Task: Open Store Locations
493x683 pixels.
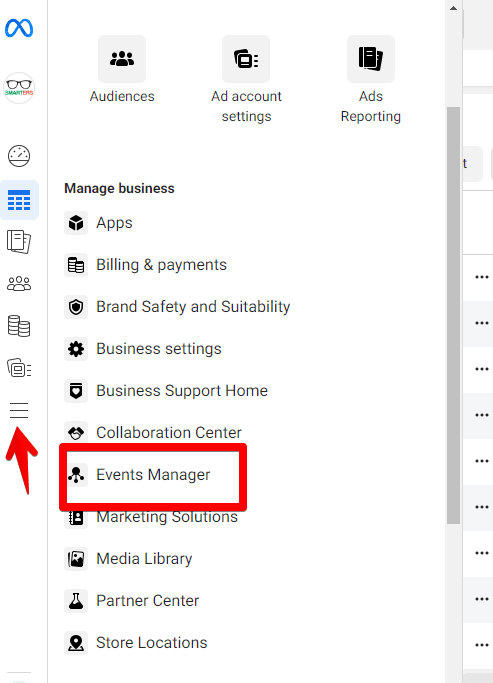Action: click(x=152, y=643)
